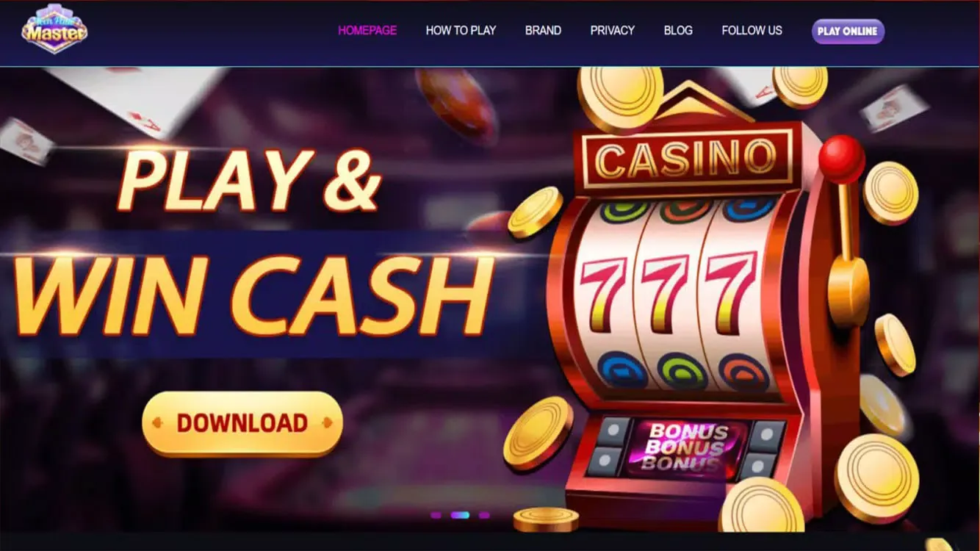Open the HOW TO PLAY page

[461, 31]
